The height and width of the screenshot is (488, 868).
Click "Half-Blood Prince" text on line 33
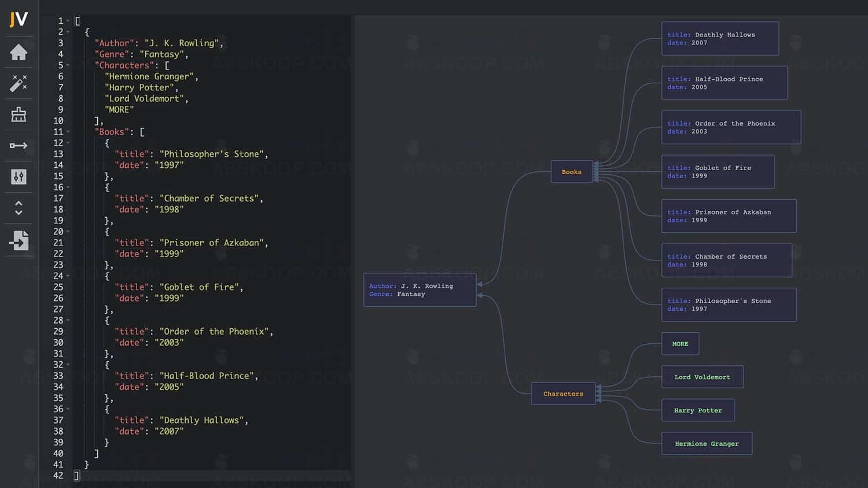[x=207, y=376]
